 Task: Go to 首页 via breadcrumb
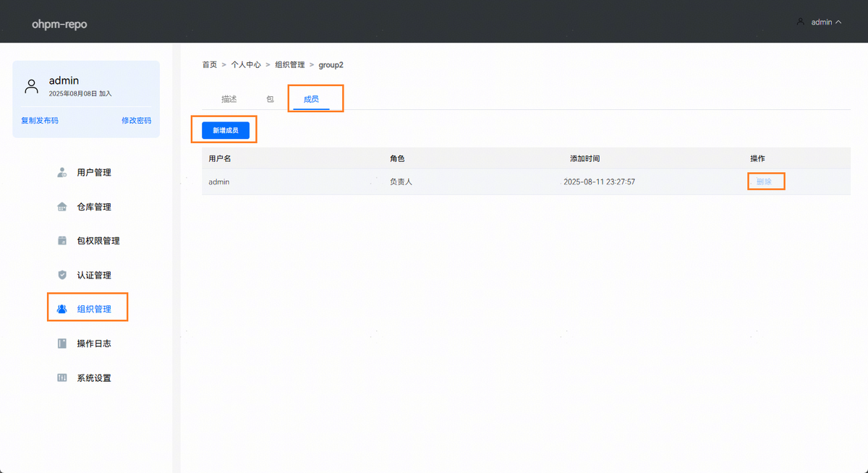click(209, 65)
